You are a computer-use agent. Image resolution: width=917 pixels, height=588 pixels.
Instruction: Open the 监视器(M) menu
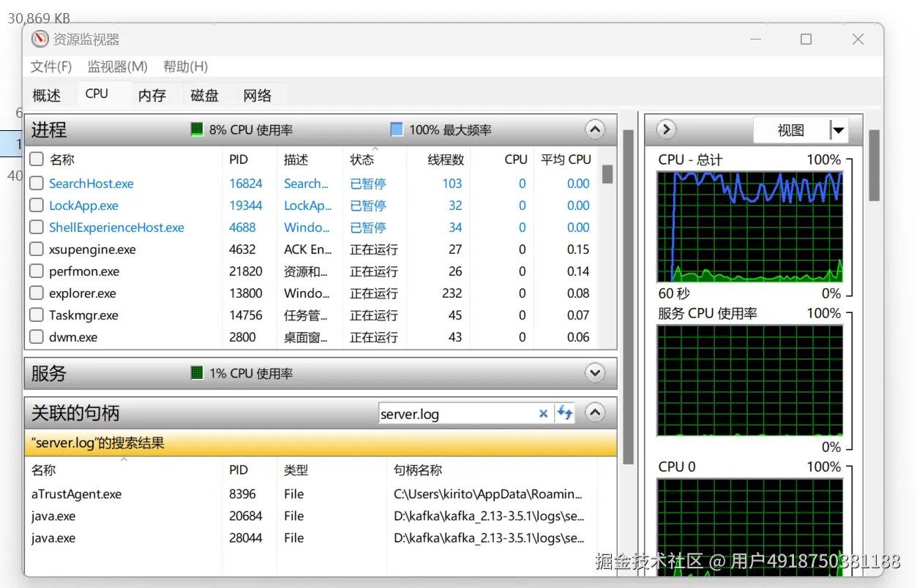pyautogui.click(x=117, y=67)
